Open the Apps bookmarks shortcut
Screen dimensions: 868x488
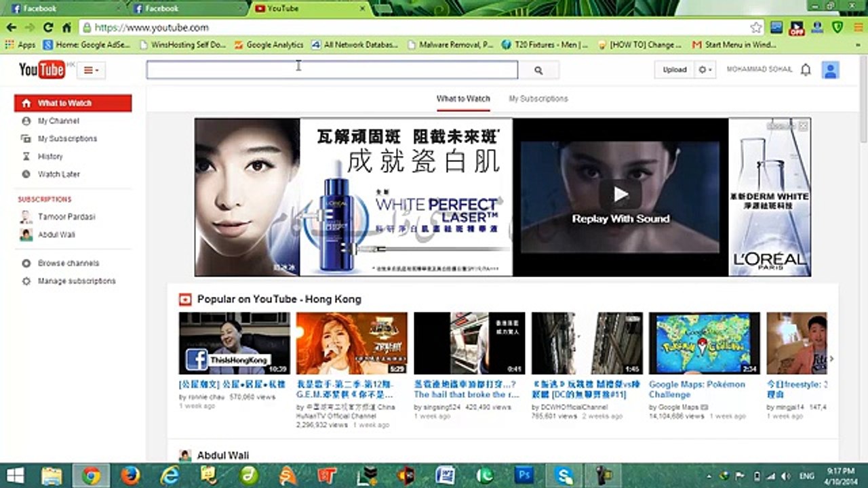pyautogui.click(x=20, y=45)
